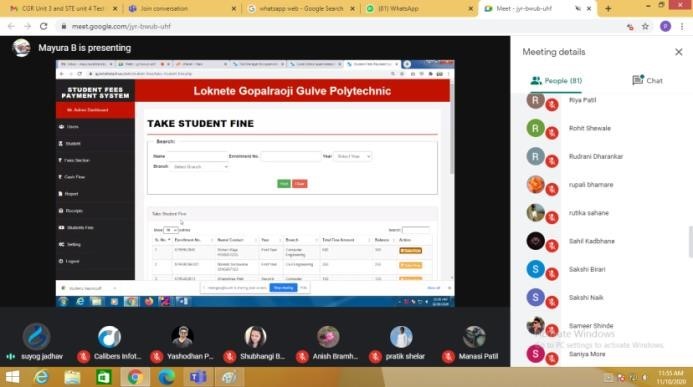Image resolution: width=693 pixels, height=387 pixels.
Task: Switch to the Join conversation browser tab
Action: [x=181, y=8]
